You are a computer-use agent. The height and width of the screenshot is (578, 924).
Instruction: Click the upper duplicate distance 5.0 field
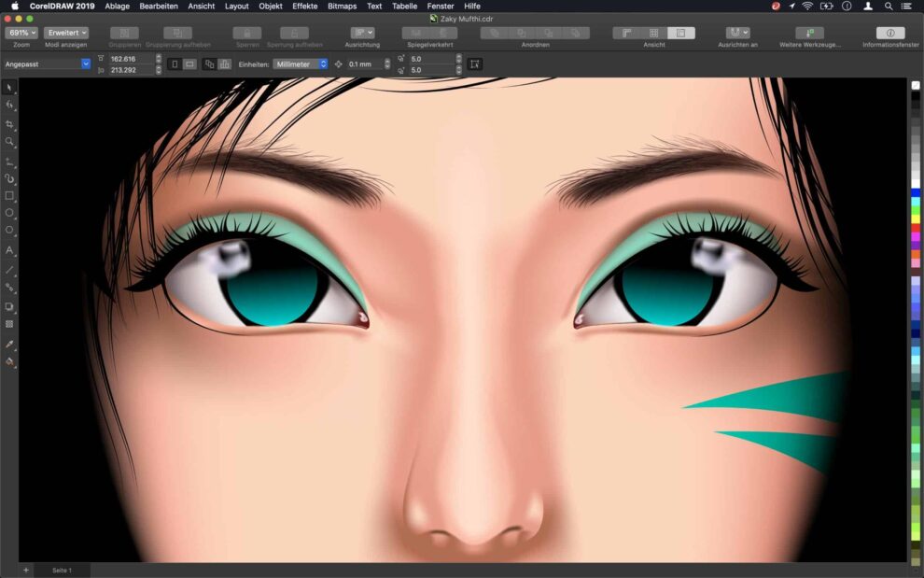[432, 59]
